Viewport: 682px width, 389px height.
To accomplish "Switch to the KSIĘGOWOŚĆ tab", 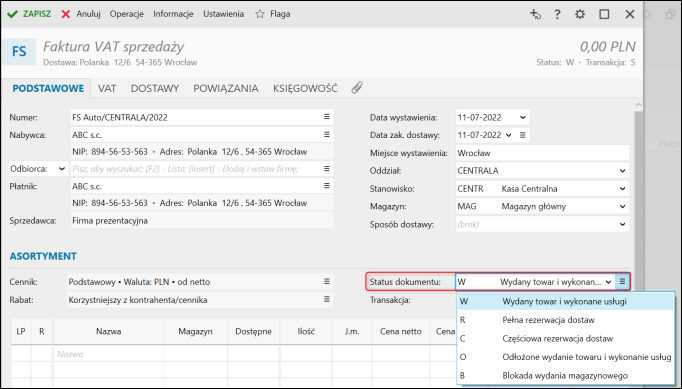I will (x=305, y=88).
